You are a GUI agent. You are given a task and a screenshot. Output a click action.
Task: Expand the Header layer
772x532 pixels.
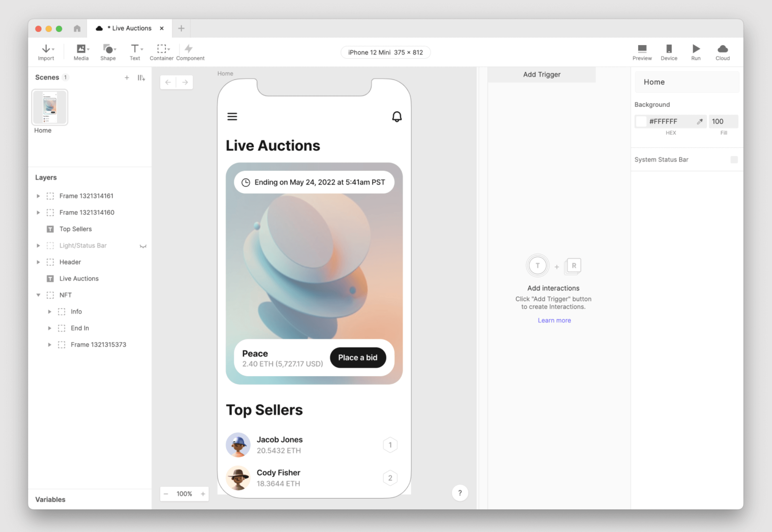(x=38, y=262)
